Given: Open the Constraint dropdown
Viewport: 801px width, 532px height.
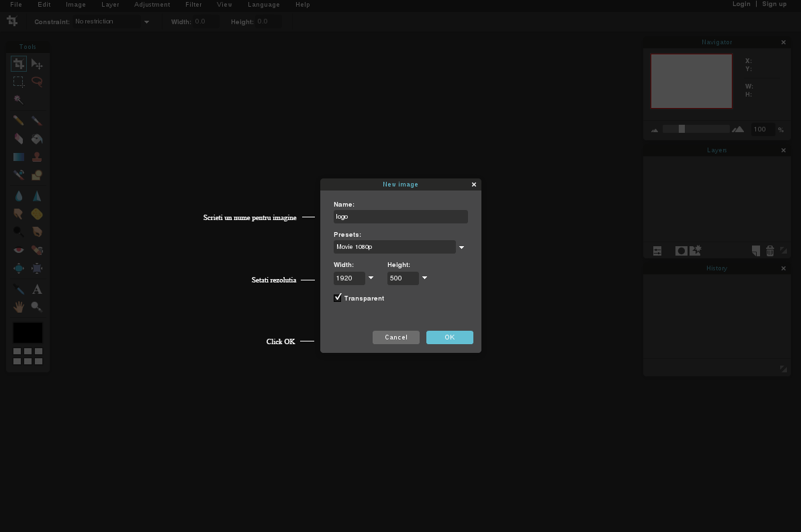Looking at the screenshot, I should click(x=146, y=22).
